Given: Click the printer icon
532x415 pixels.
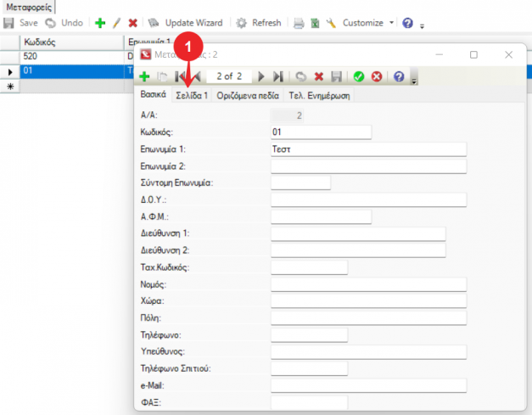Looking at the screenshot, I should pyautogui.click(x=299, y=24).
